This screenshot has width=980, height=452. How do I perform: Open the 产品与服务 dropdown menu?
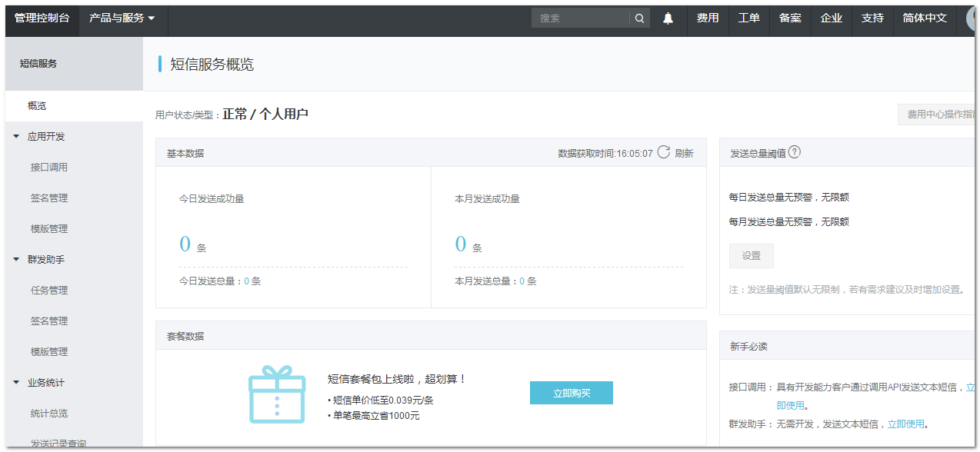(x=122, y=18)
